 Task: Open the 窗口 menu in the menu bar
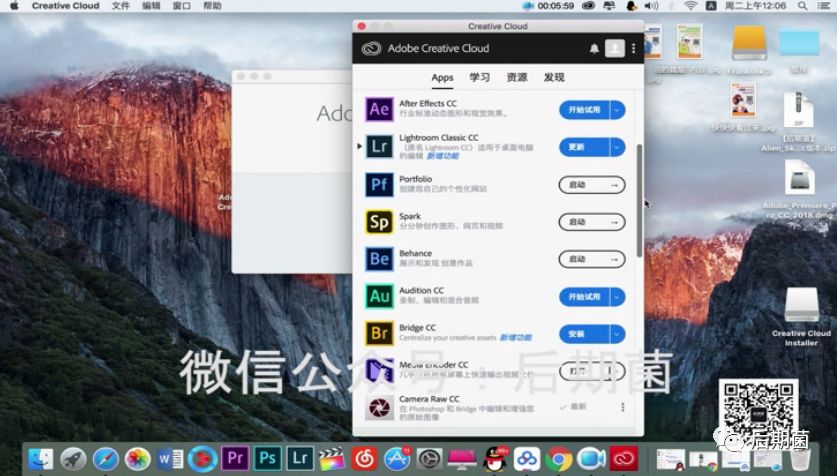(182, 6)
